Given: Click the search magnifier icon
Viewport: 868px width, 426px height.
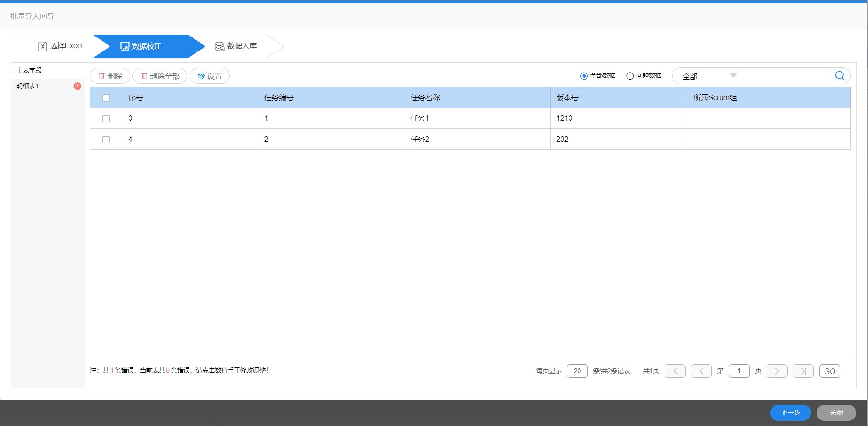Looking at the screenshot, I should (x=839, y=75).
